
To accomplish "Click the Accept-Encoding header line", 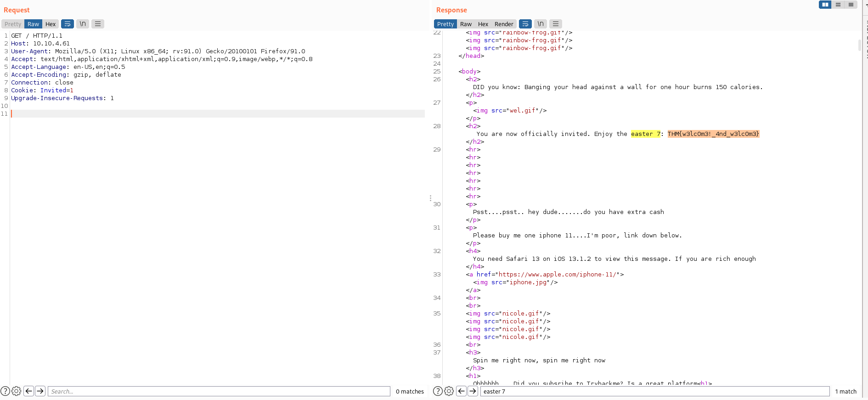I will [66, 75].
